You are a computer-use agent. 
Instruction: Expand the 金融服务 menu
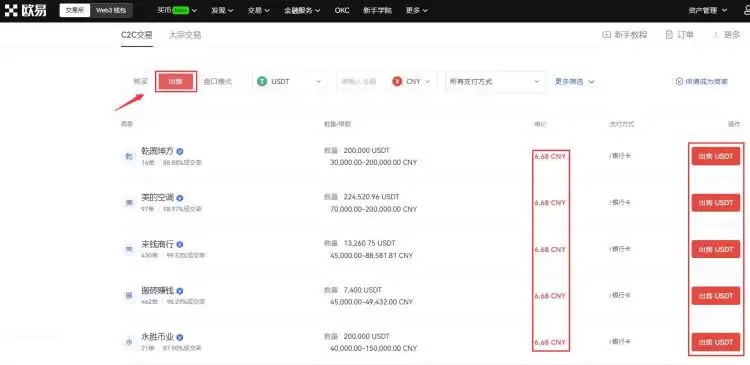pyautogui.click(x=302, y=11)
